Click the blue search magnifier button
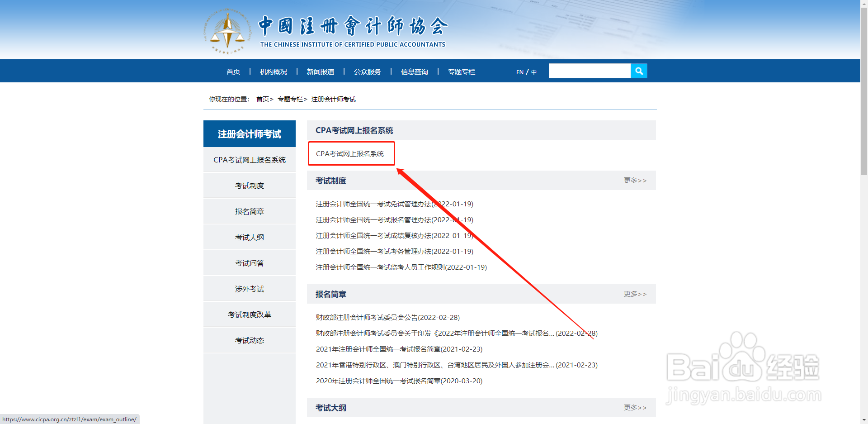The image size is (868, 424). (639, 71)
